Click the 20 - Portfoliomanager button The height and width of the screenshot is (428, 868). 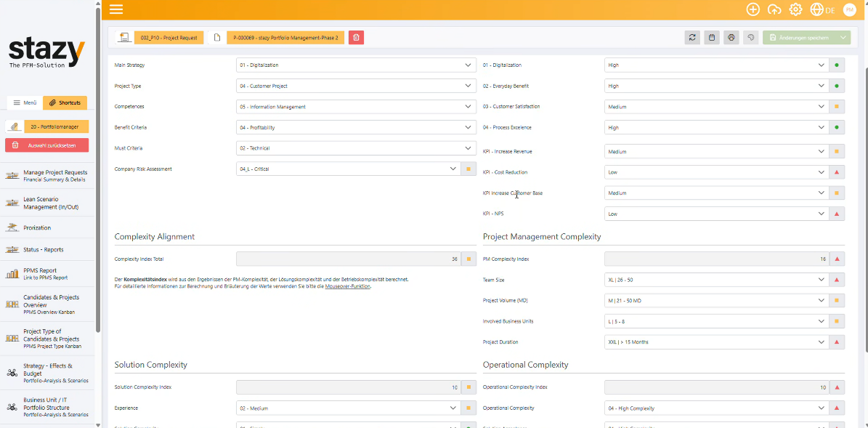56,126
